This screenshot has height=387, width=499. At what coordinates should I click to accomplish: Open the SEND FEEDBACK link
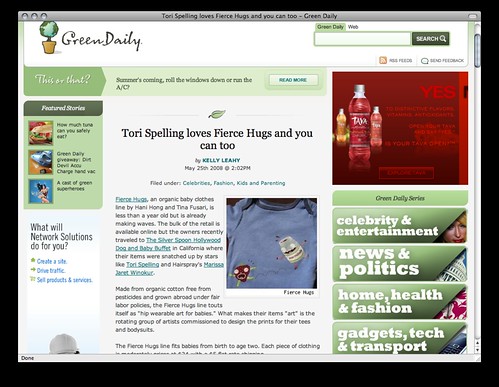click(x=447, y=61)
